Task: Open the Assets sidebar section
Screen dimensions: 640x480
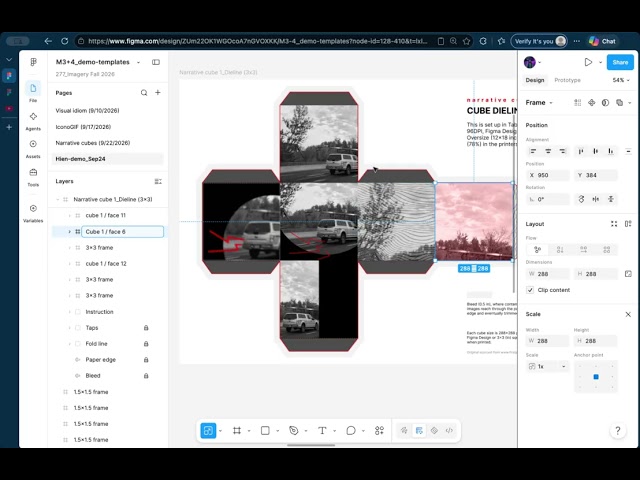Action: (33, 149)
